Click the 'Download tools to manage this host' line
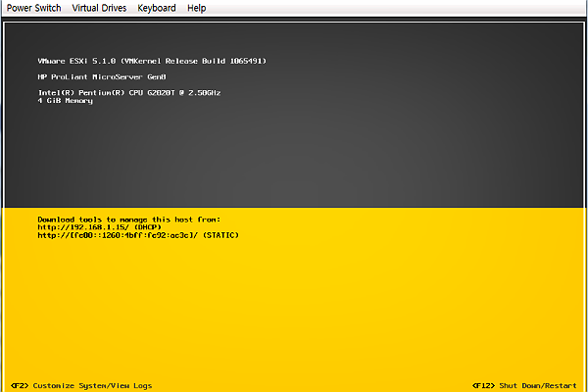 pos(129,220)
